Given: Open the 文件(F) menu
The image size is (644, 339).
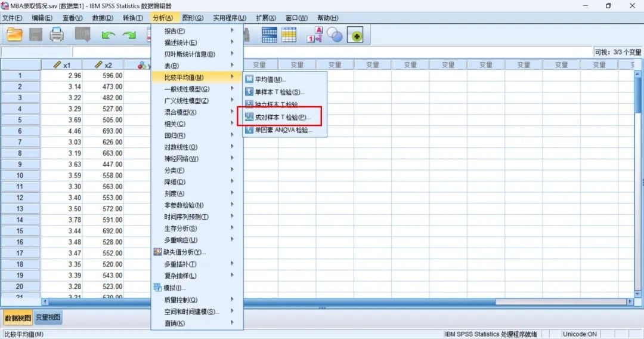Looking at the screenshot, I should point(13,18).
